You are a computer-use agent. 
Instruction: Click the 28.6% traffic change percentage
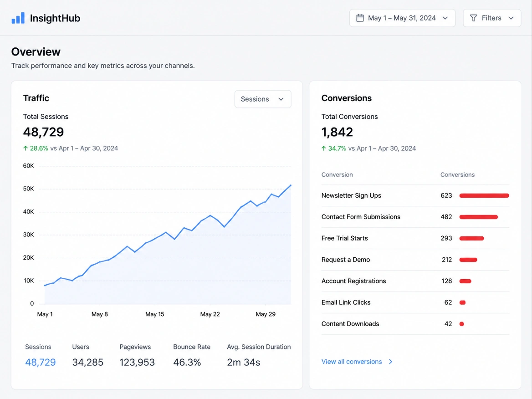[39, 148]
